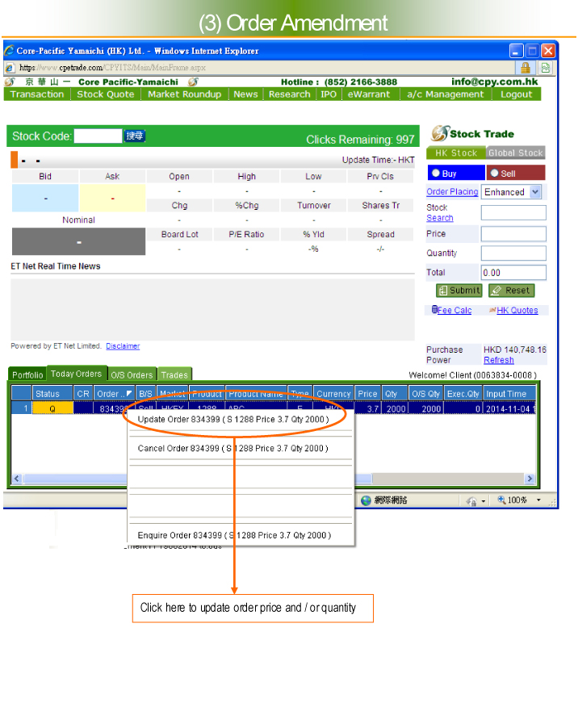Open the Fee Calc calculator
578x728 pixels.
[x=451, y=310]
